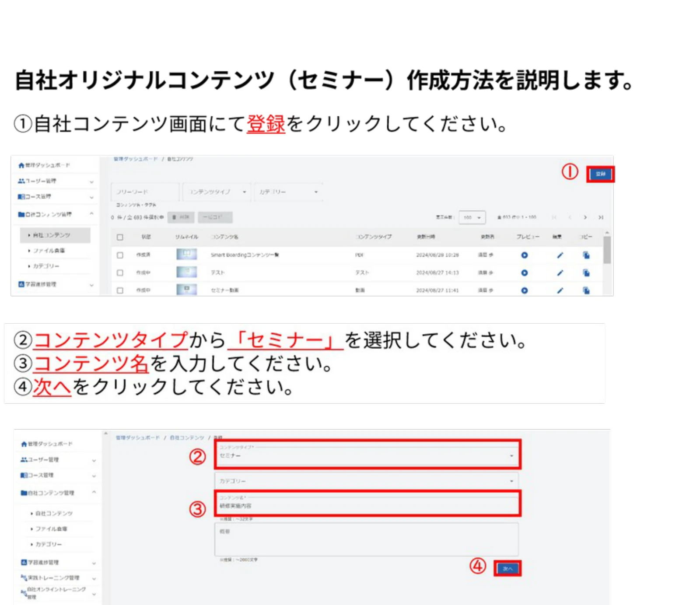Expand the ユーザー管理 chevron in the list screen sidebar
Viewport: 700px width, 605px height.
point(91,182)
